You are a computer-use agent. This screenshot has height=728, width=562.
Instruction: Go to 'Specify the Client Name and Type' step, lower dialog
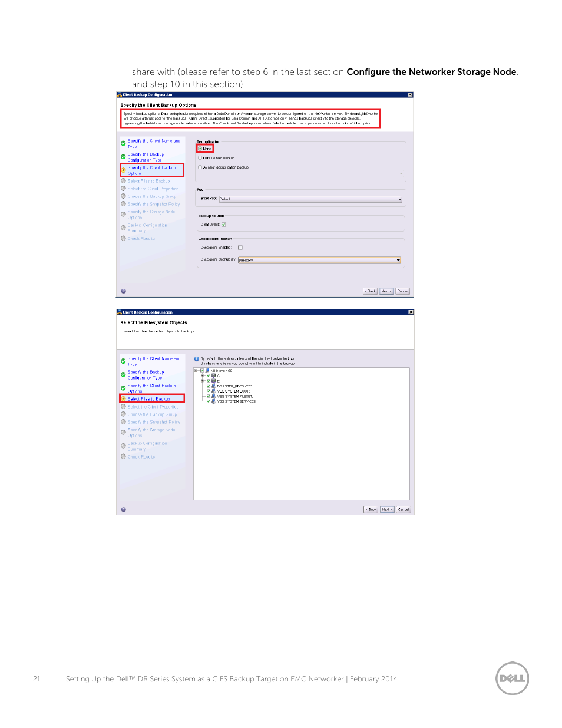tap(154, 361)
